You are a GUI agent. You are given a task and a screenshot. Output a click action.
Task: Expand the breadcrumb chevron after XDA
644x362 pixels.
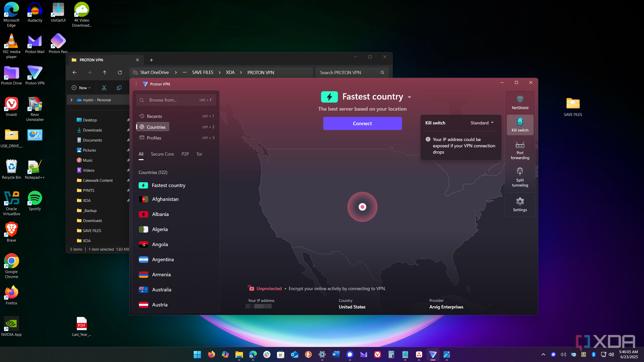[241, 73]
